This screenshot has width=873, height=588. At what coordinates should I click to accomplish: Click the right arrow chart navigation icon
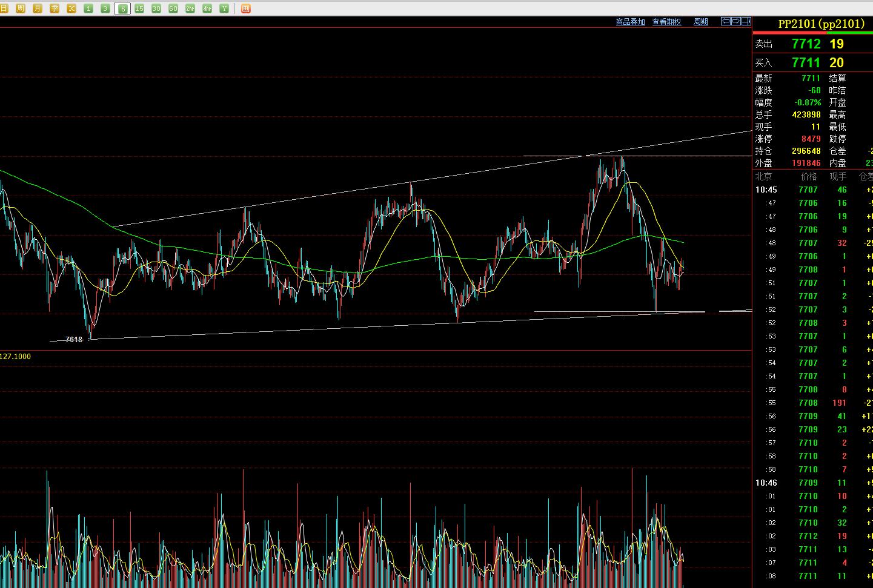click(735, 21)
